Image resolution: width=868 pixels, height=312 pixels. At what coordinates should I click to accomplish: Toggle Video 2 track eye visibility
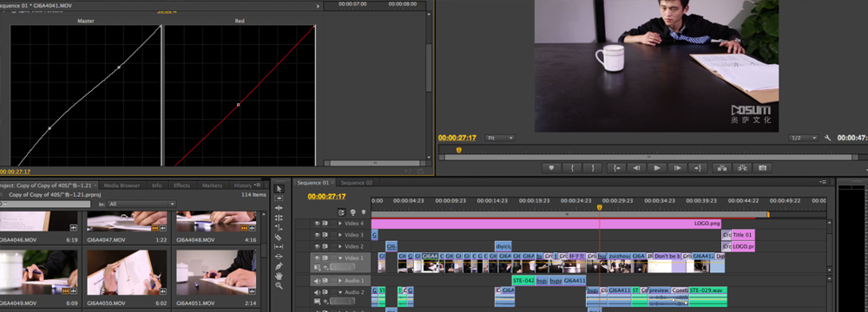coord(317,247)
